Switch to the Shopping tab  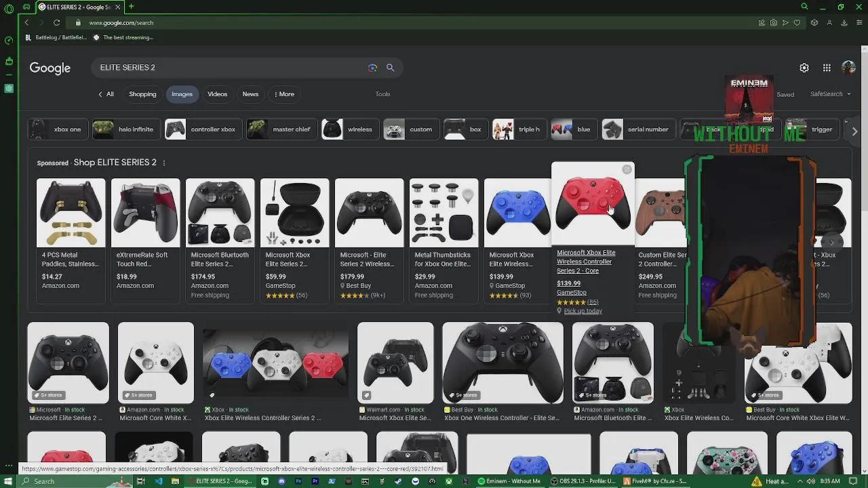click(x=142, y=94)
